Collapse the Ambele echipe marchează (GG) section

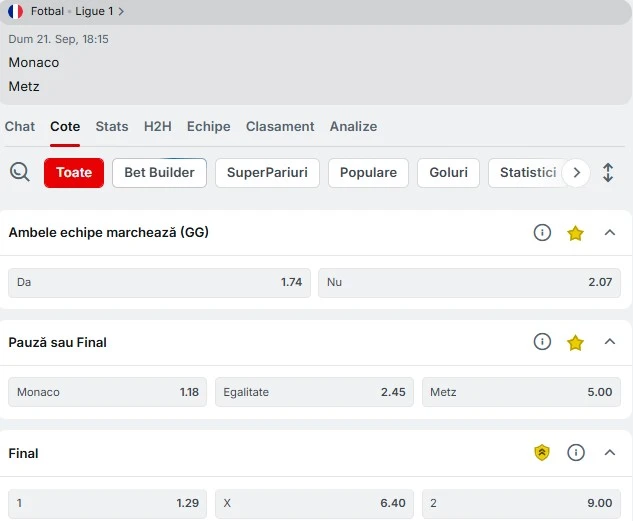click(x=610, y=232)
